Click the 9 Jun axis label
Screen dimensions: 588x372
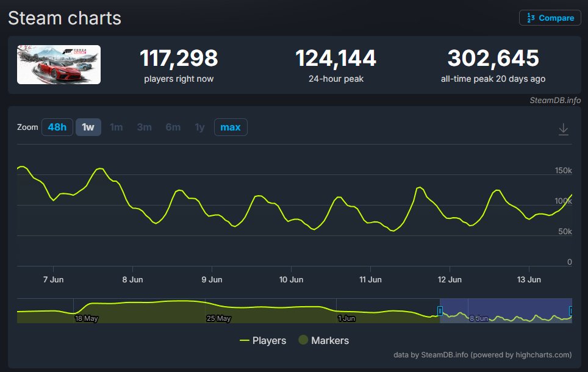tap(212, 279)
